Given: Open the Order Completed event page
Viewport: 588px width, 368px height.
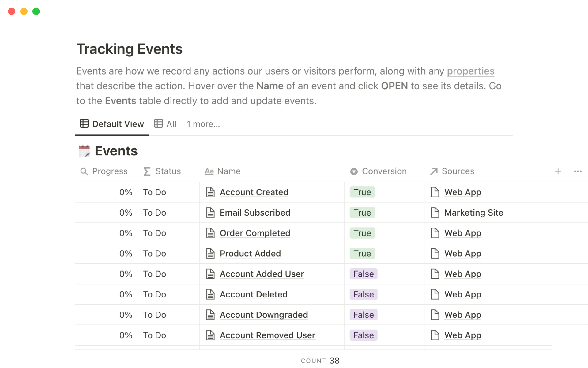Looking at the screenshot, I should coord(255,233).
